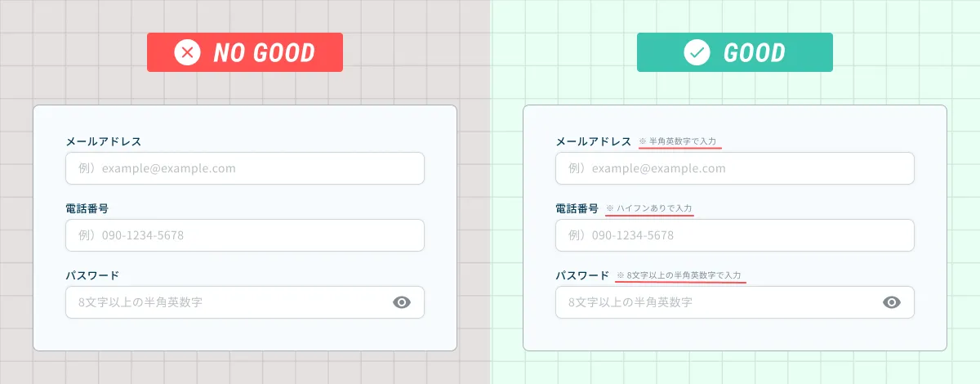Click the red NO GOOD badge text
The height and width of the screenshot is (384, 980).
pyautogui.click(x=264, y=53)
